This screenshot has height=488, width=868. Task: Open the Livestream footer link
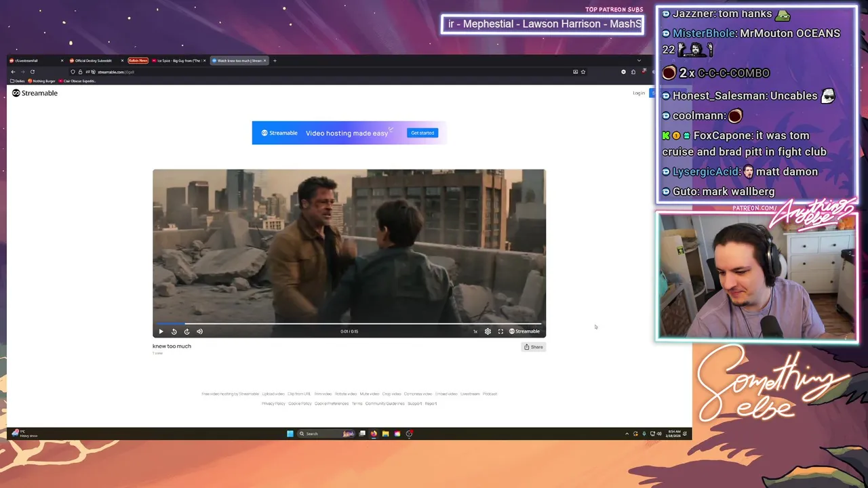click(470, 394)
